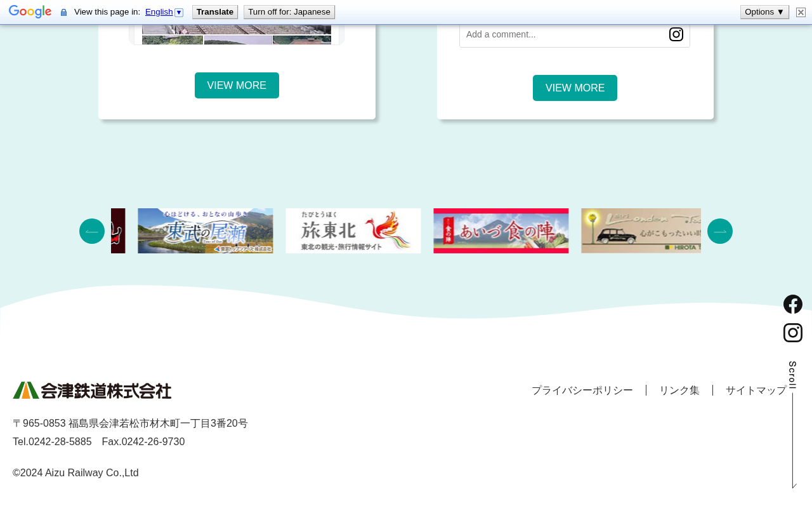
Task: Click the lock icon in translate bar
Action: pos(63,12)
